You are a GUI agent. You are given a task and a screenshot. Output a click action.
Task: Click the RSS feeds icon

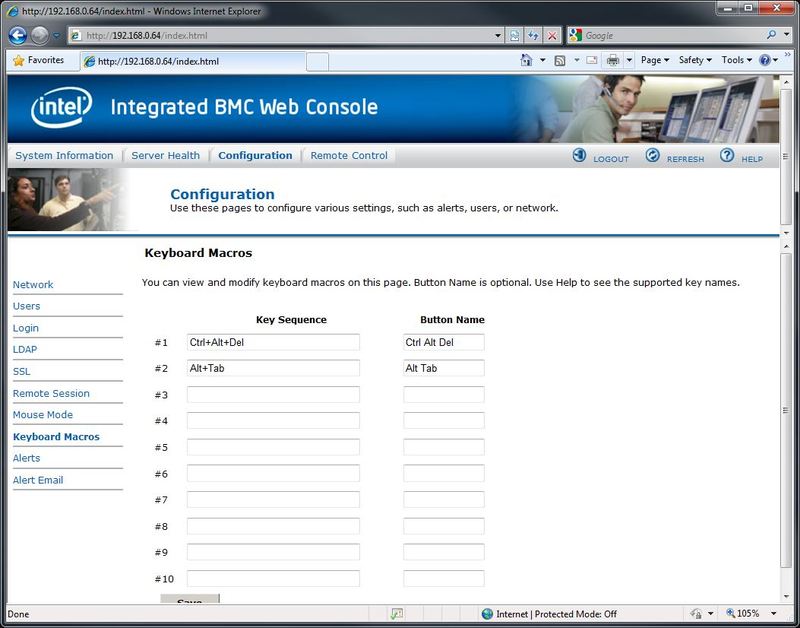(x=560, y=60)
